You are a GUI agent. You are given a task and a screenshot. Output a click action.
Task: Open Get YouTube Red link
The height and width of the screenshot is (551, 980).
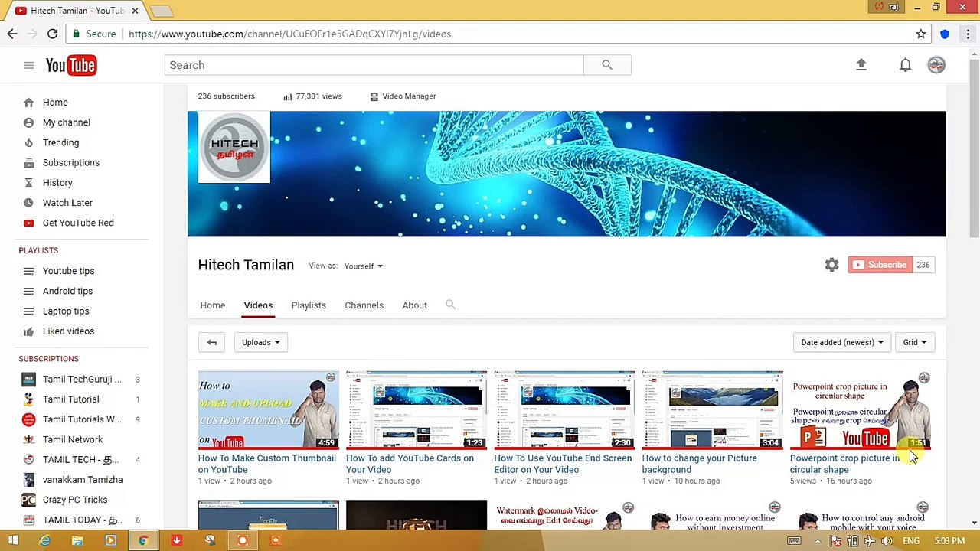click(x=78, y=223)
